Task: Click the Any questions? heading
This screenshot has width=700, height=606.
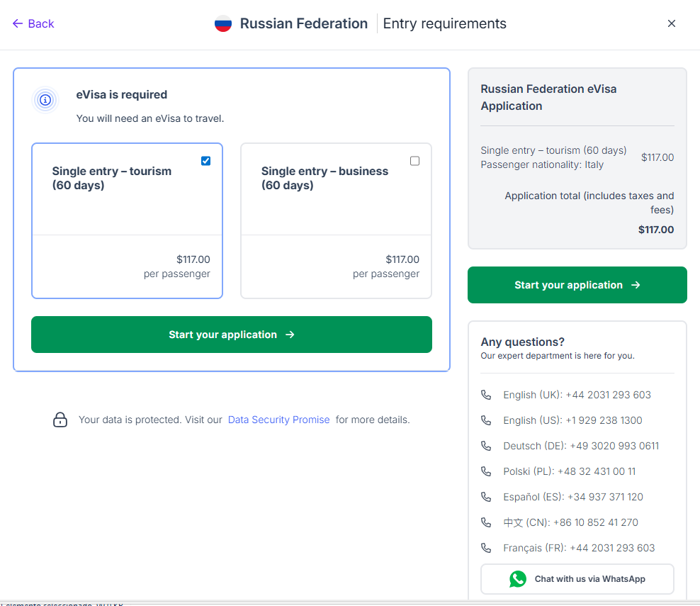Action: pyautogui.click(x=522, y=342)
